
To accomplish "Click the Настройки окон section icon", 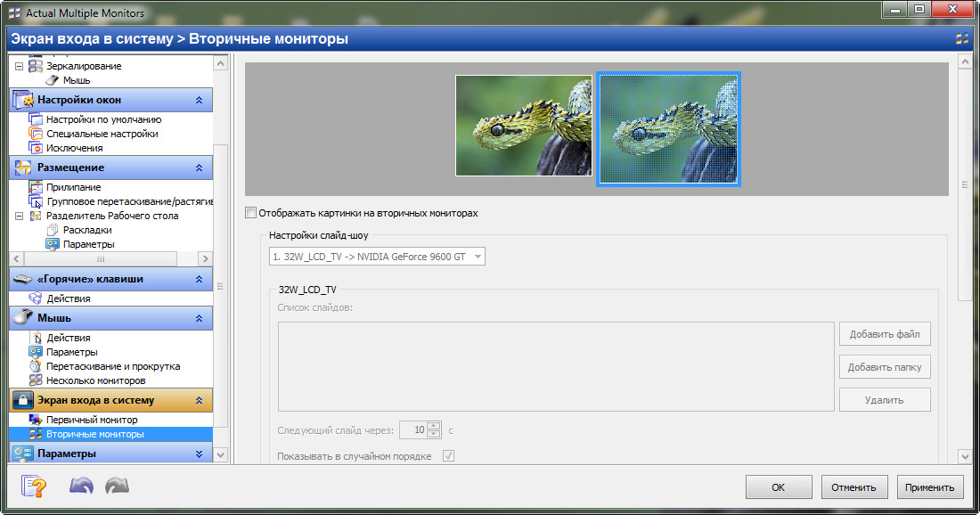I will [23, 100].
